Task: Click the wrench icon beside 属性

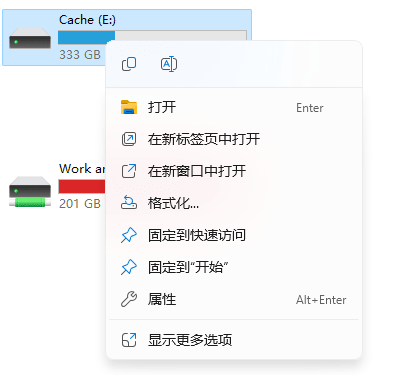Action: click(129, 299)
